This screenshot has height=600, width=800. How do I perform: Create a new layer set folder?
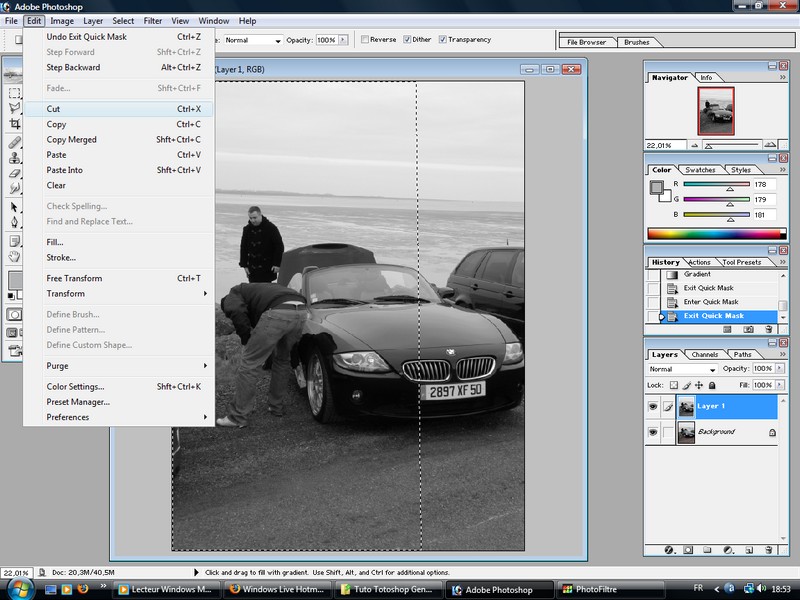point(707,550)
